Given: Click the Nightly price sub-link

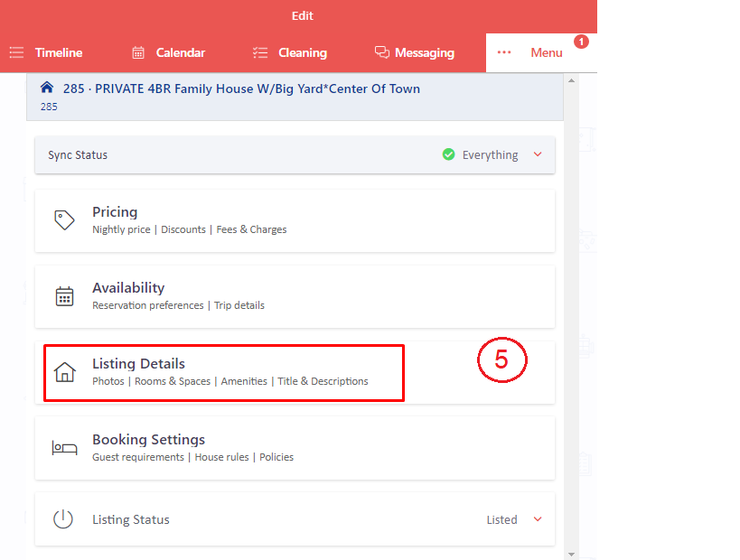Looking at the screenshot, I should point(121,229).
